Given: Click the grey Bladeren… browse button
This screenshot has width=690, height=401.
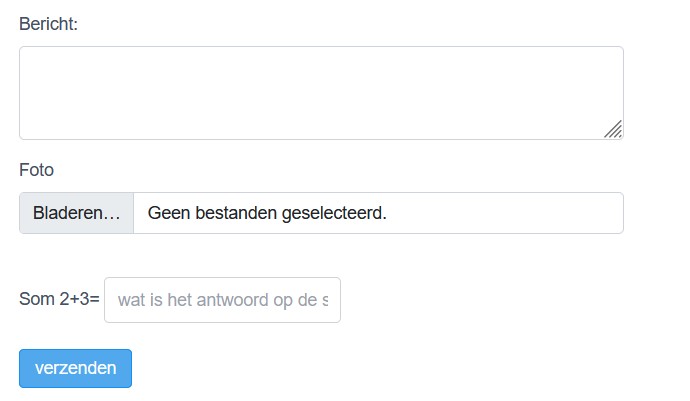Looking at the screenshot, I should (x=77, y=213).
